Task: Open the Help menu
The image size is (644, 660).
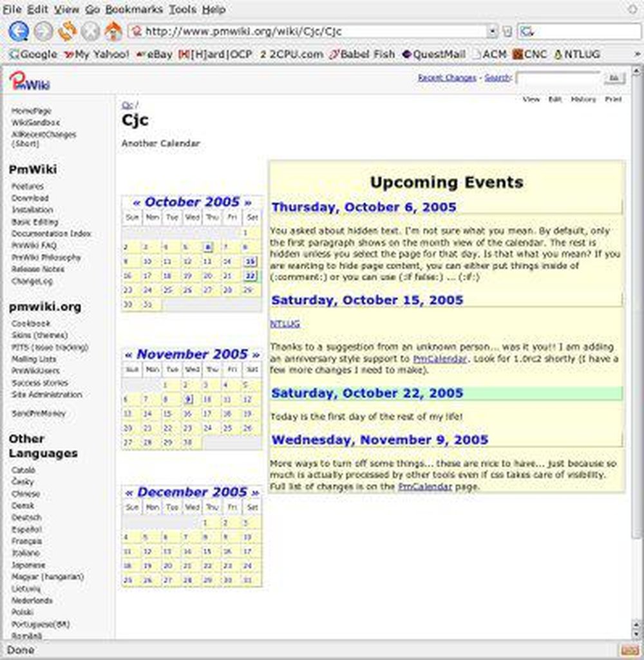Action: click(x=214, y=9)
